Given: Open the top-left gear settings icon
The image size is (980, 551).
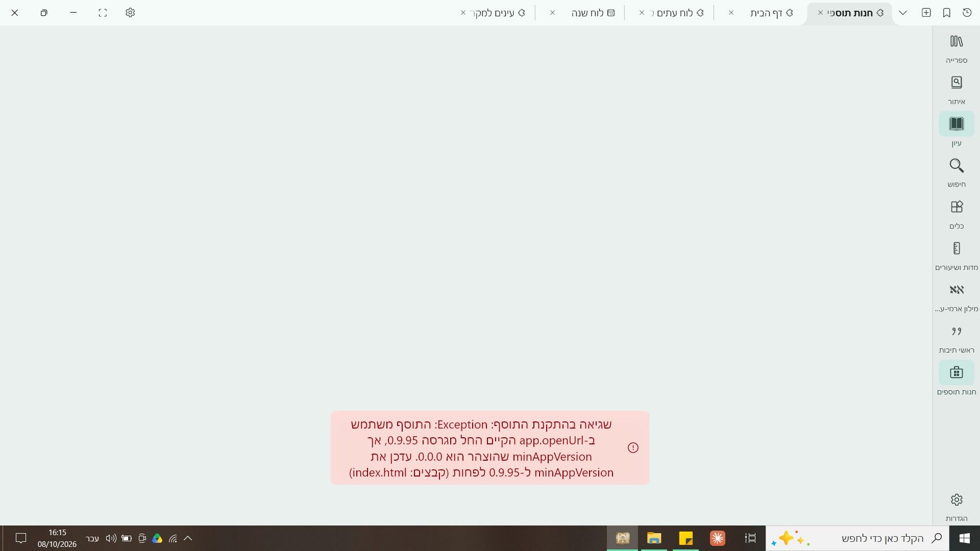Looking at the screenshot, I should pos(130,13).
